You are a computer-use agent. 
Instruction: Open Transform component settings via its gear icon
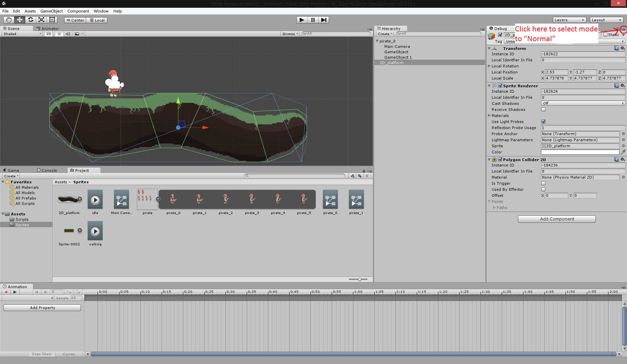[623, 48]
